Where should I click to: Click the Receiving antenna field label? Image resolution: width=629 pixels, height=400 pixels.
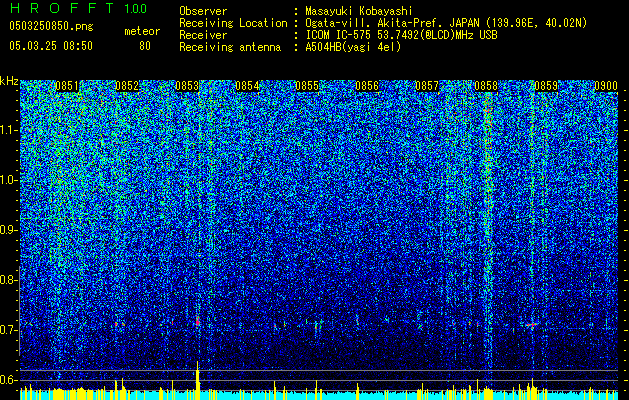230,47
